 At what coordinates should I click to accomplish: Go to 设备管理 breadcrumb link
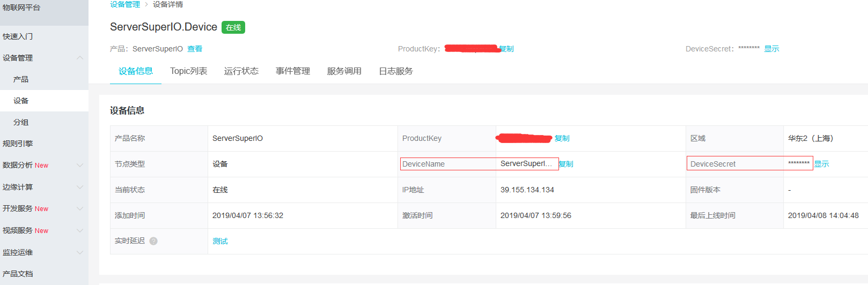point(125,4)
